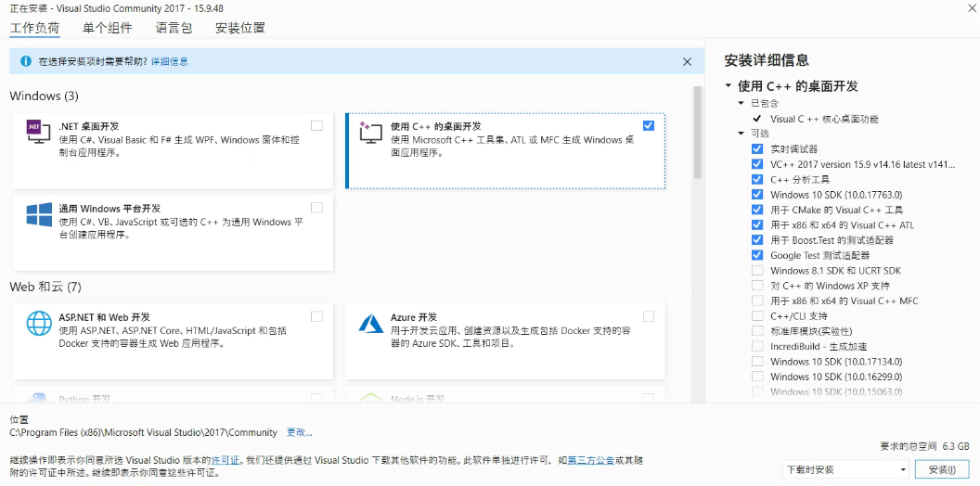Click the 安装详细信息 panel heading
980x486 pixels.
[767, 60]
